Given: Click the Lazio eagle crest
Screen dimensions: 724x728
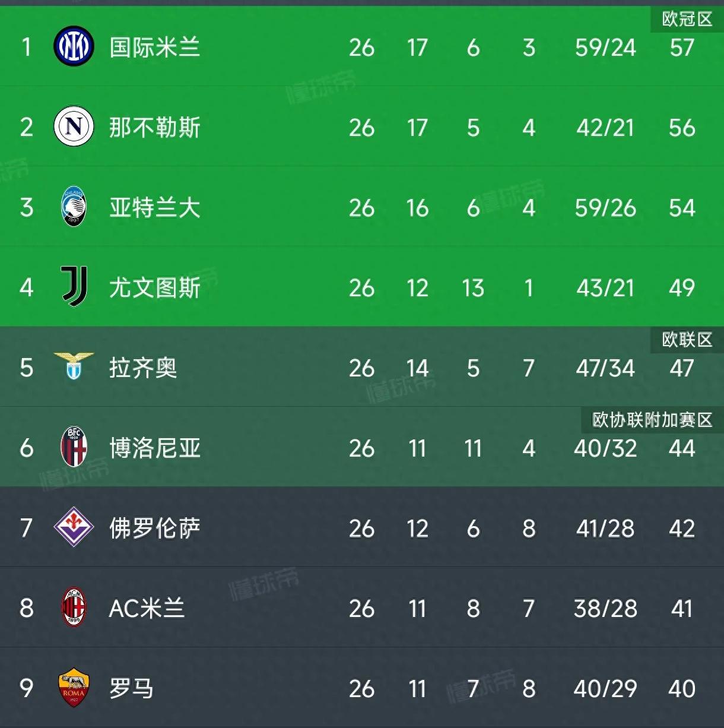Looking at the screenshot, I should pos(74,366).
